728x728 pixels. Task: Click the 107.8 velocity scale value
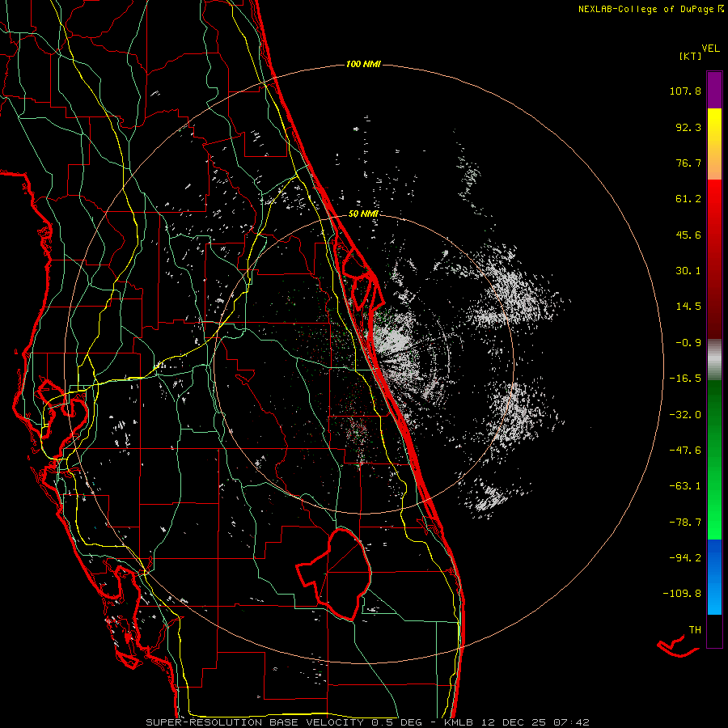(x=685, y=91)
